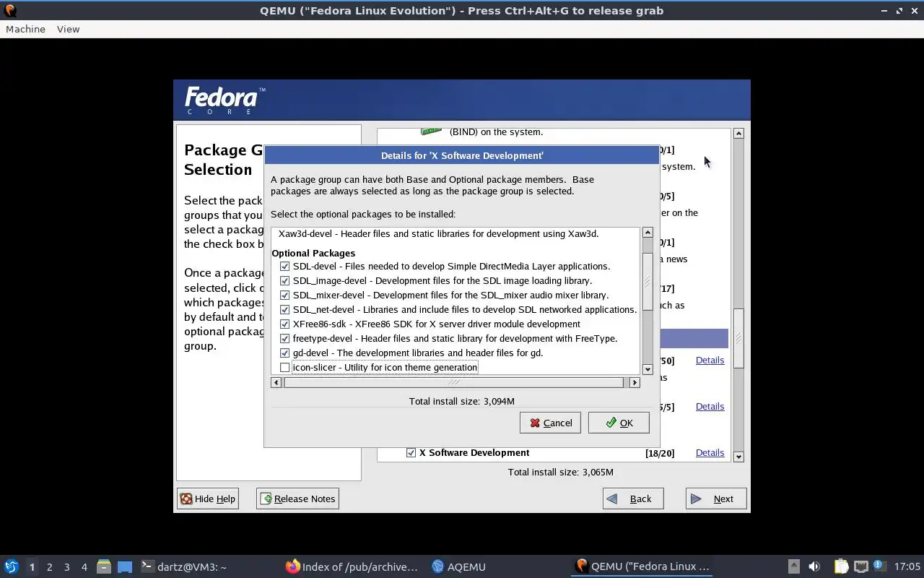Click the Release Notes document icon
This screenshot has width=924, height=578.
266,499
